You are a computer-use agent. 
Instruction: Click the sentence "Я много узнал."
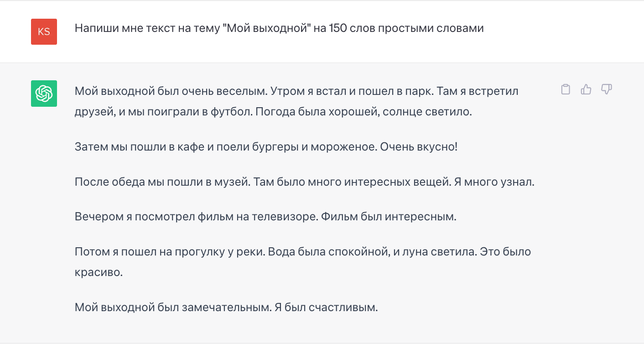(492, 182)
